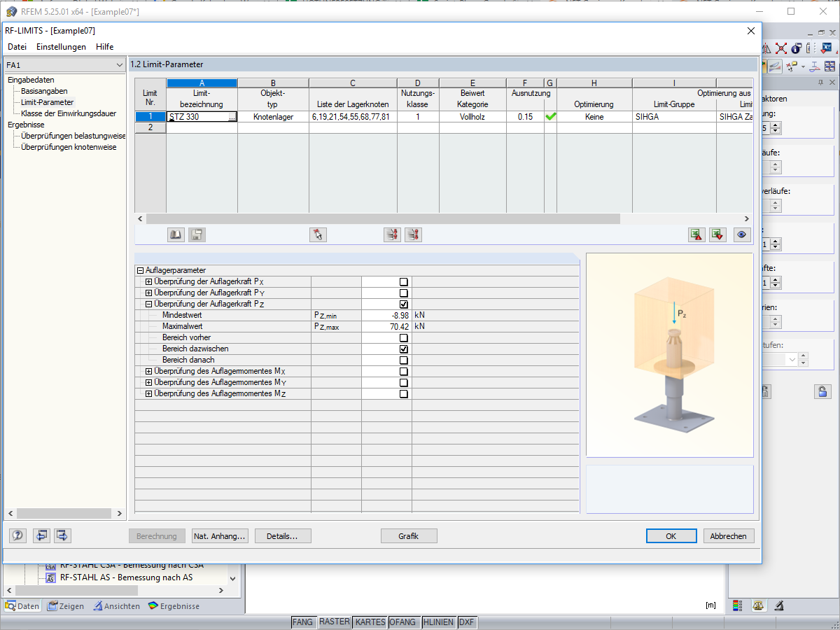Enable the Bereich vorher checkbox

pyautogui.click(x=402, y=337)
